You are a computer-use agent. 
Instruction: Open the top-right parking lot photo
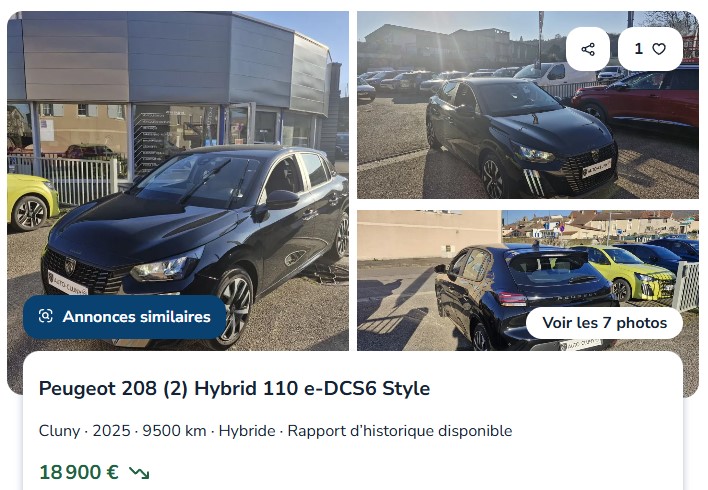coord(528,105)
